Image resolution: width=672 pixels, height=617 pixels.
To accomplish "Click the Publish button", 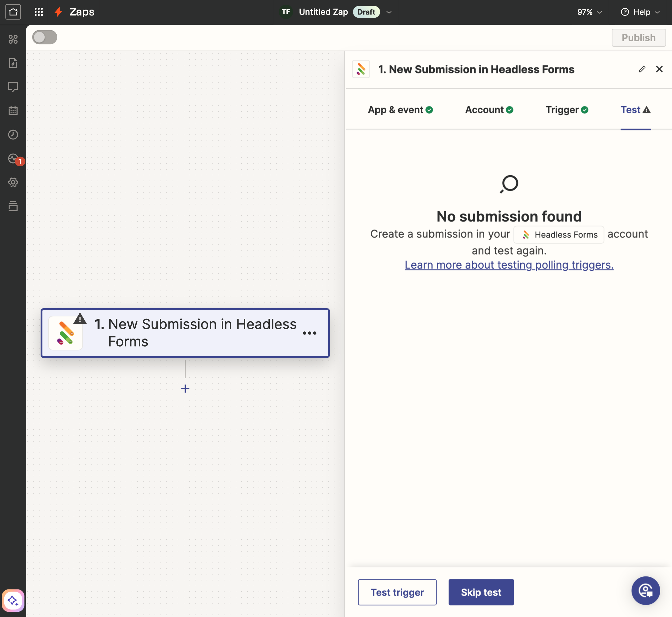I will click(x=639, y=38).
